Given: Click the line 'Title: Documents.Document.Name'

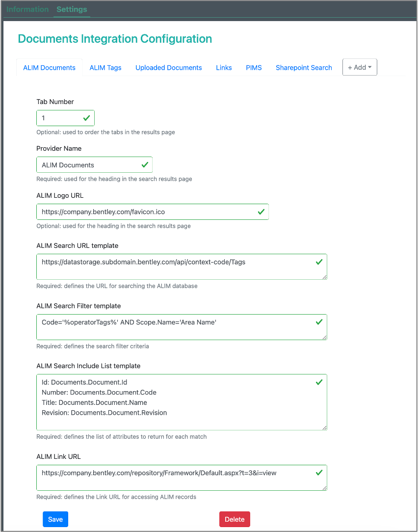Looking at the screenshot, I should coord(94,403).
